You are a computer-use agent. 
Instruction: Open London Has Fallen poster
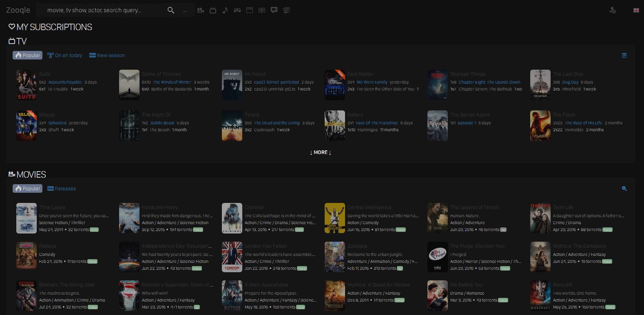[x=232, y=257]
